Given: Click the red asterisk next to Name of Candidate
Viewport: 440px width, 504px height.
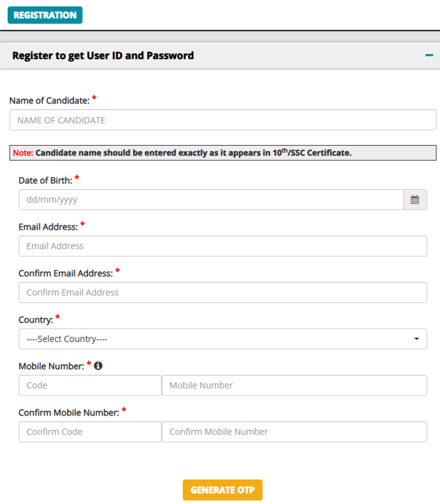Looking at the screenshot, I should (x=95, y=97).
